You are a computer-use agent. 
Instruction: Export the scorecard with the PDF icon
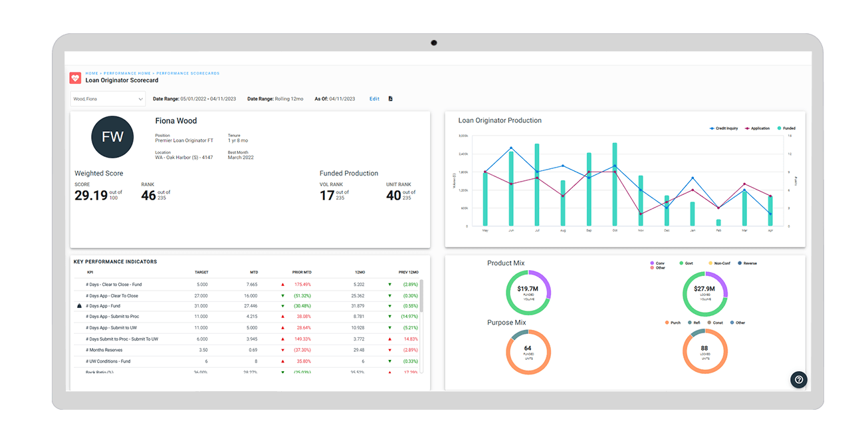[391, 99]
